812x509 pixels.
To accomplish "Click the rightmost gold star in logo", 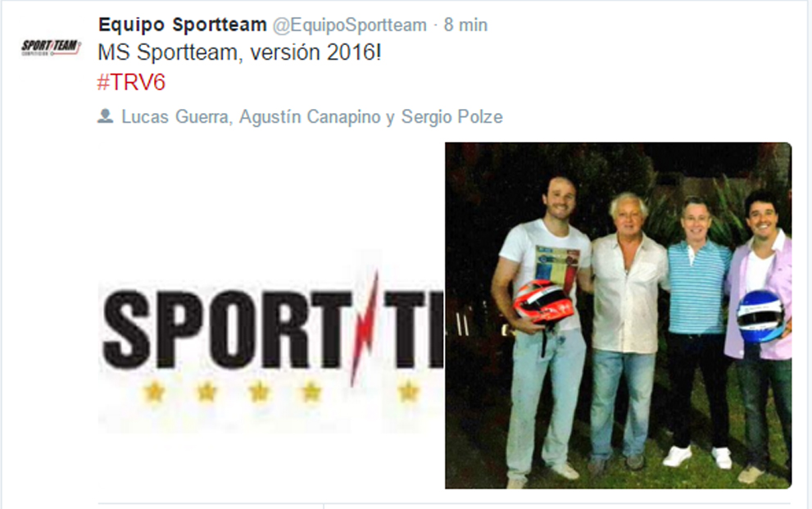I will [408, 392].
